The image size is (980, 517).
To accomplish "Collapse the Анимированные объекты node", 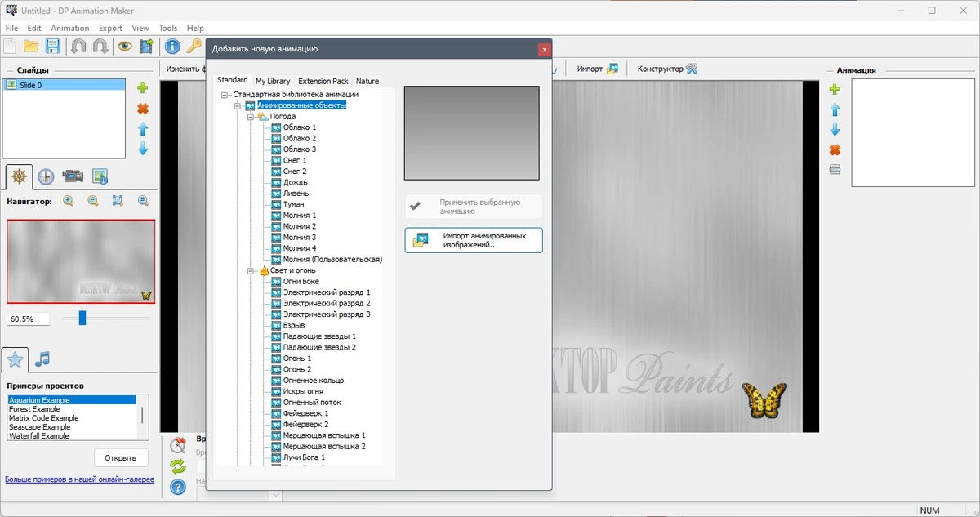I will point(238,105).
